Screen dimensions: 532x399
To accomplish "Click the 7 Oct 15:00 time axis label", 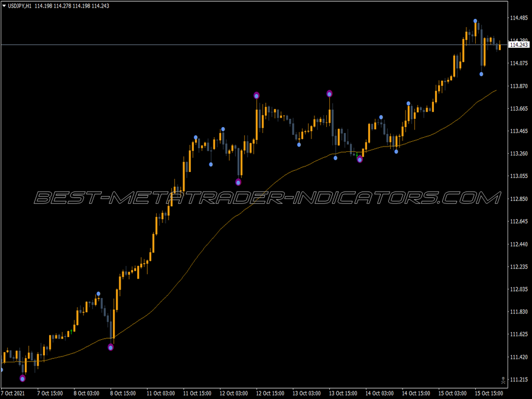I will coord(50,394).
